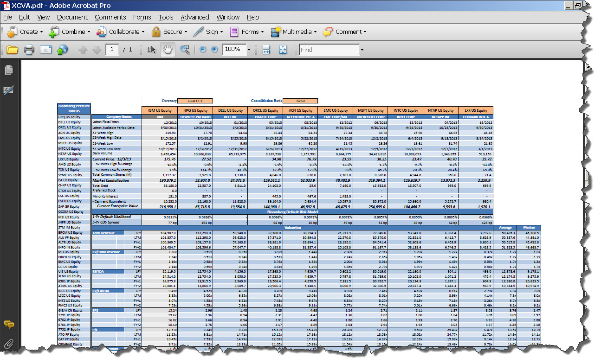The width and height of the screenshot is (601, 364).
Task: Open the Advanced menu
Action: [x=194, y=17]
